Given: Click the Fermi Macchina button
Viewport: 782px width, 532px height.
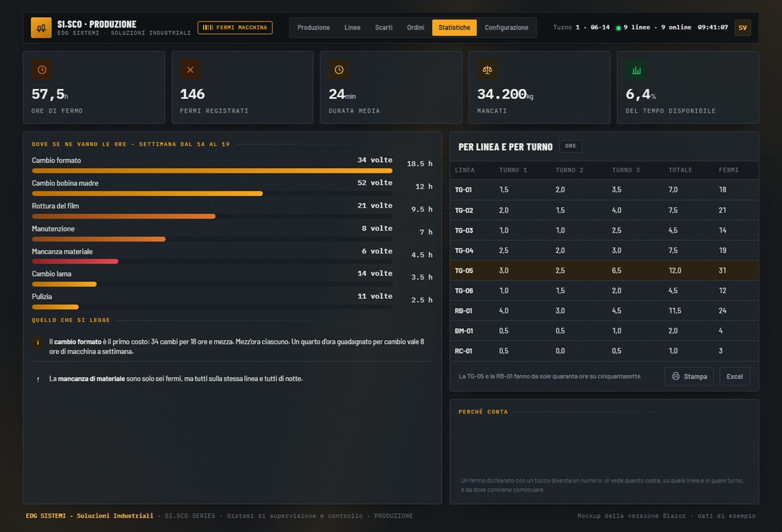Looking at the screenshot, I should (235, 27).
